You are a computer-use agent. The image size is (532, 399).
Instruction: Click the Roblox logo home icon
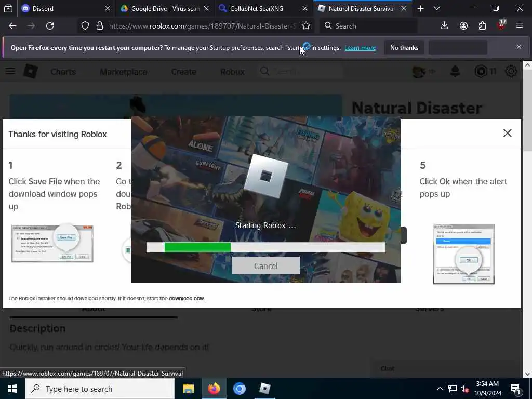pos(31,71)
